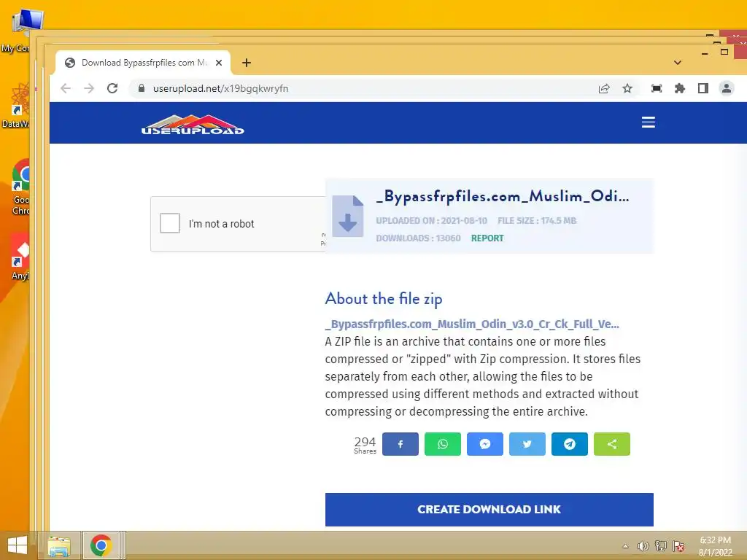
Task: Open the REPORT link
Action: (x=487, y=238)
